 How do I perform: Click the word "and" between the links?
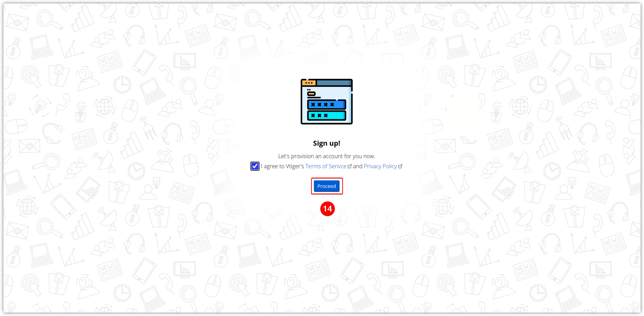click(x=358, y=166)
